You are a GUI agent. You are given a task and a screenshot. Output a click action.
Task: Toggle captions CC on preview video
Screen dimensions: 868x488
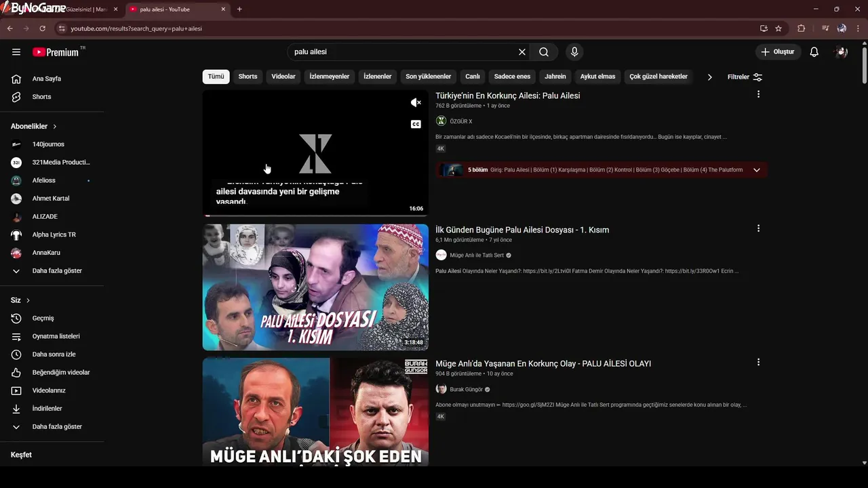pyautogui.click(x=416, y=124)
